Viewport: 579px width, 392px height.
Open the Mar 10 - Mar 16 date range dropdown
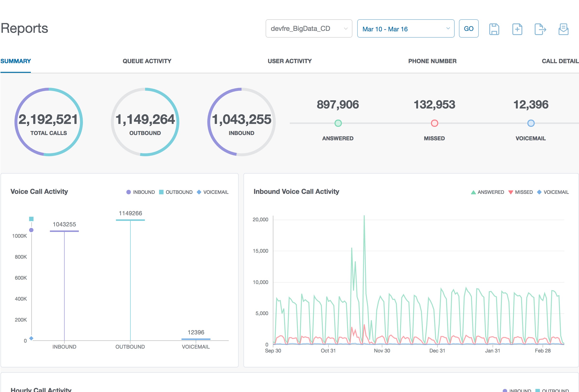(406, 28)
